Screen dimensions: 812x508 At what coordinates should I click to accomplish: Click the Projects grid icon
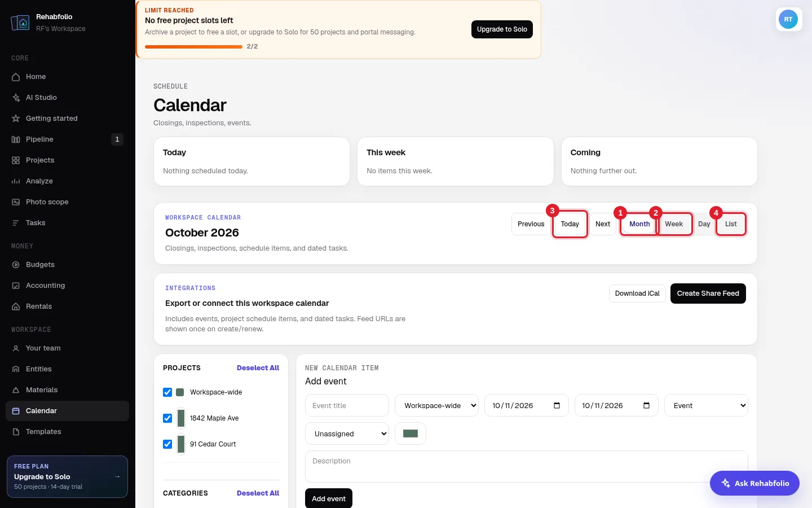(16, 160)
